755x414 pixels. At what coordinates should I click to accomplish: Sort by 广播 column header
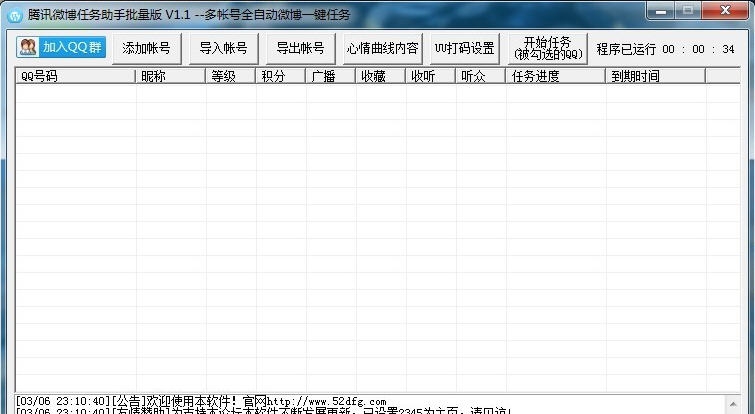(x=330, y=76)
